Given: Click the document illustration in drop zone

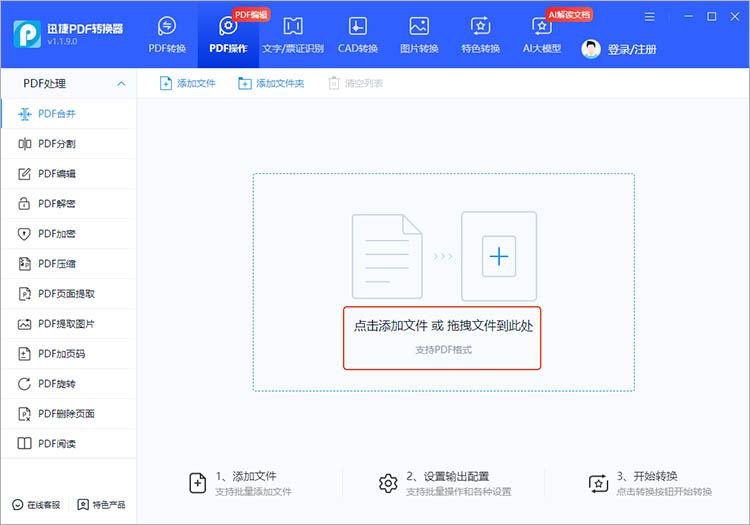Looking at the screenshot, I should click(x=387, y=256).
